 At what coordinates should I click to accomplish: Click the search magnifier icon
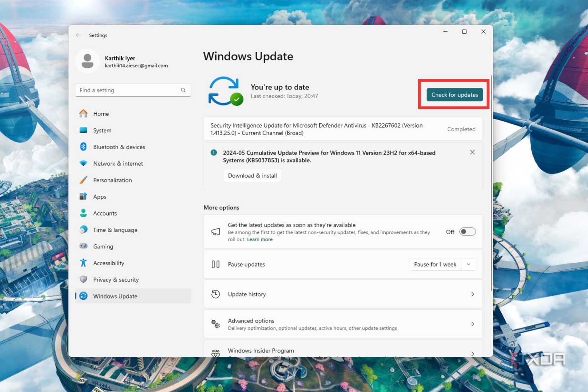pyautogui.click(x=183, y=90)
